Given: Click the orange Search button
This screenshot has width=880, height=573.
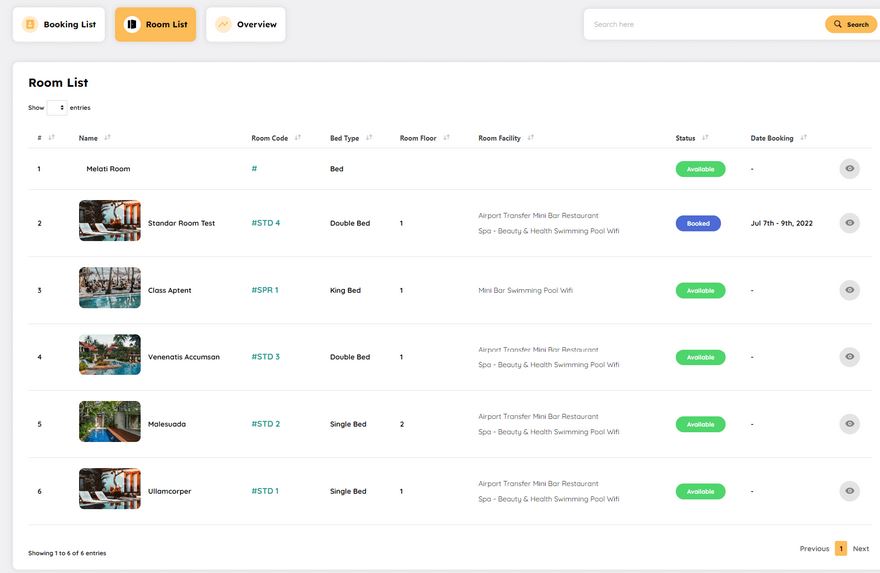Looking at the screenshot, I should (x=851, y=25).
